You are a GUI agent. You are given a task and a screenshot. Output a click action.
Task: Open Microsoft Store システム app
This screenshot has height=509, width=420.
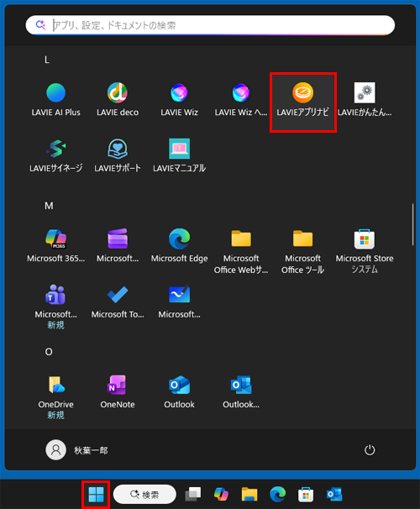[365, 250]
